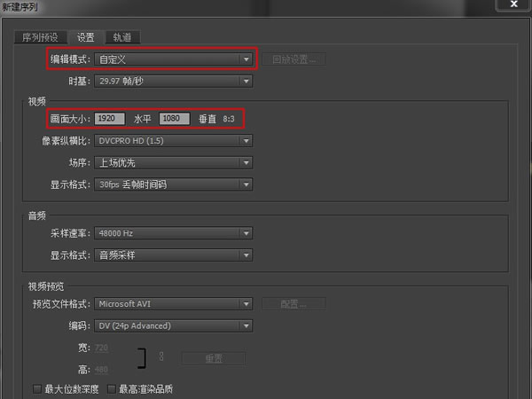Click the vertical frame size field 1080
This screenshot has width=532, height=399.
click(175, 118)
